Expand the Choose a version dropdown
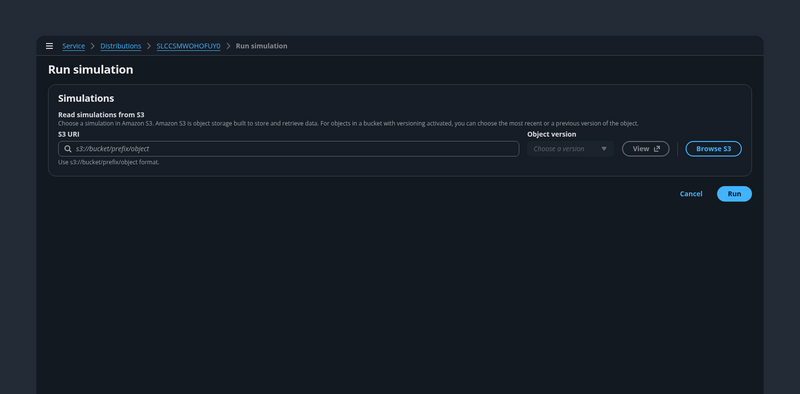Screen dimensions: 800x394 coord(570,149)
